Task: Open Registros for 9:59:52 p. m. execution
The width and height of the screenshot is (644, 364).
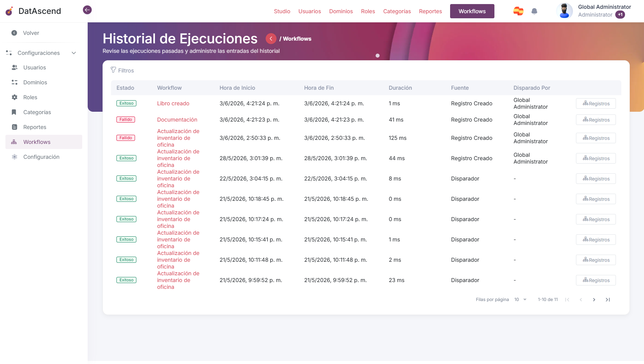Action: coord(596,280)
